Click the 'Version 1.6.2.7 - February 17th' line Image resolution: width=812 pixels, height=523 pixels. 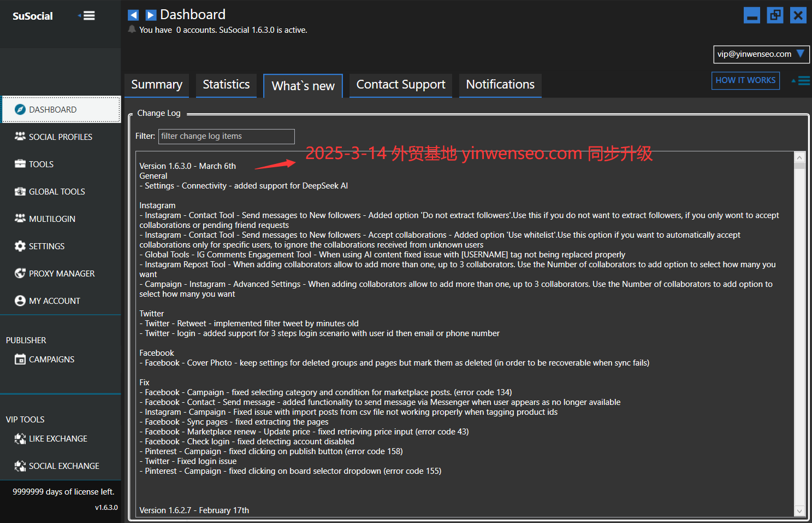click(194, 510)
